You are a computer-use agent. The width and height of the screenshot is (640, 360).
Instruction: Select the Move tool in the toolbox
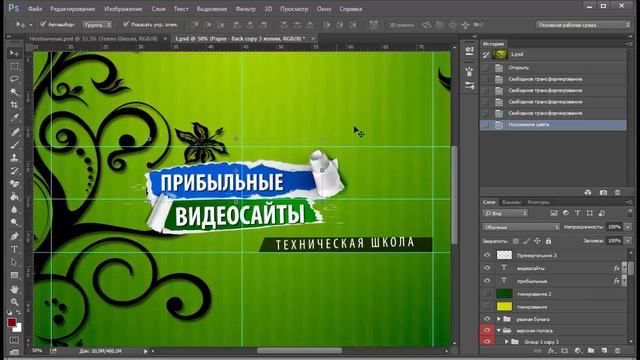[14, 53]
